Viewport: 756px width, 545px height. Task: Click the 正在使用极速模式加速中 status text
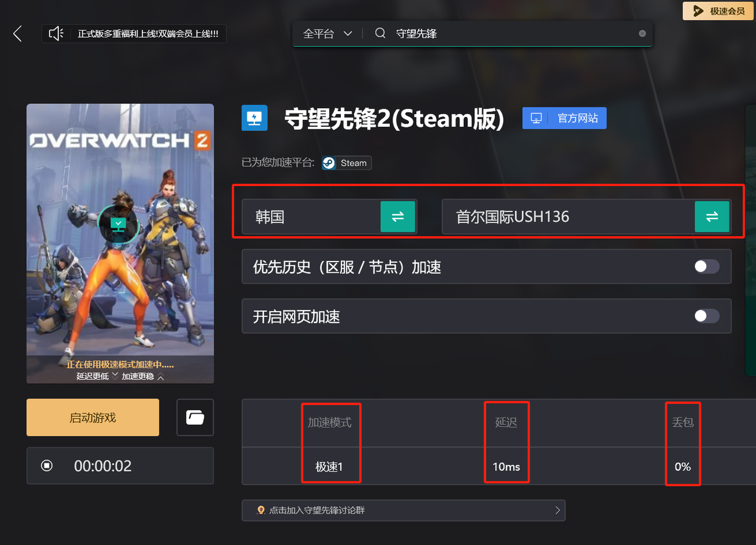[120, 365]
